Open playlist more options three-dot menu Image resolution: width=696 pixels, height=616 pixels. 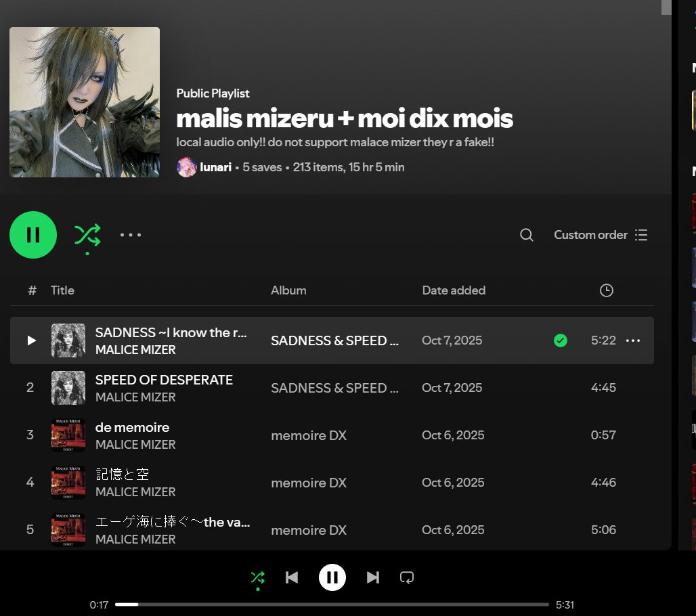[x=131, y=235]
